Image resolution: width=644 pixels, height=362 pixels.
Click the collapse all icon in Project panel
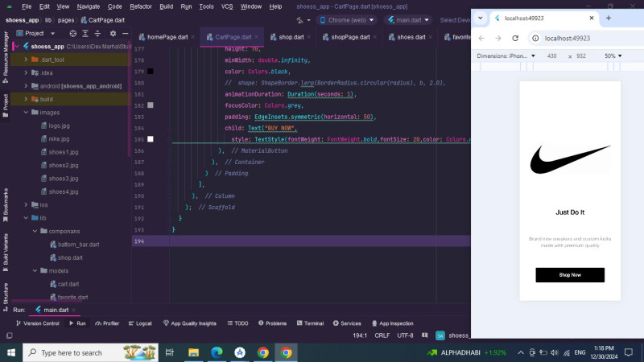tap(98, 33)
